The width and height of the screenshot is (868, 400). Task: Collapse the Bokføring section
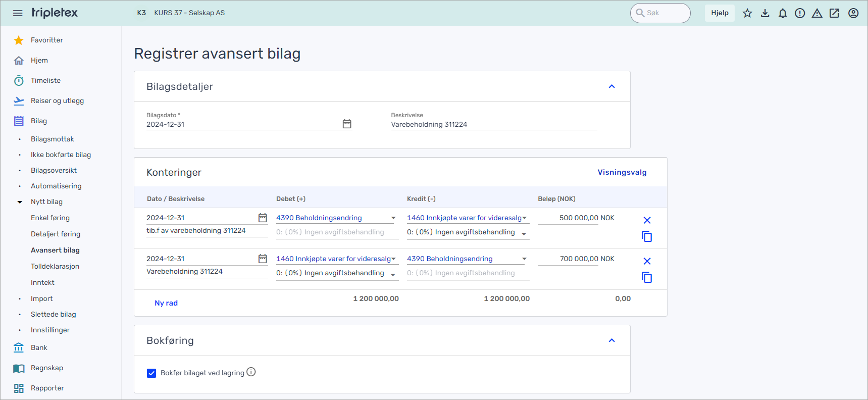[x=611, y=340]
